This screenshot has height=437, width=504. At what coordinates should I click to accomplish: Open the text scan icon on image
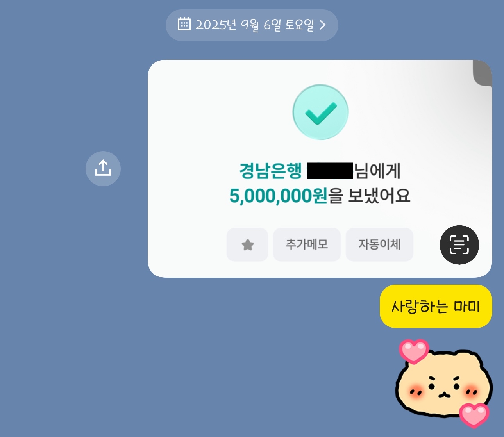point(459,245)
